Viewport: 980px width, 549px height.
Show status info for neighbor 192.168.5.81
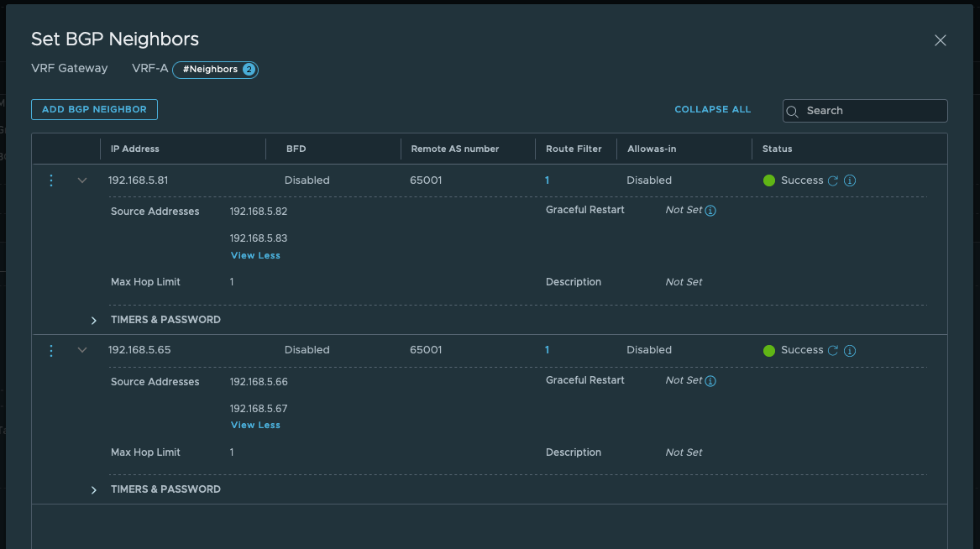click(x=850, y=180)
